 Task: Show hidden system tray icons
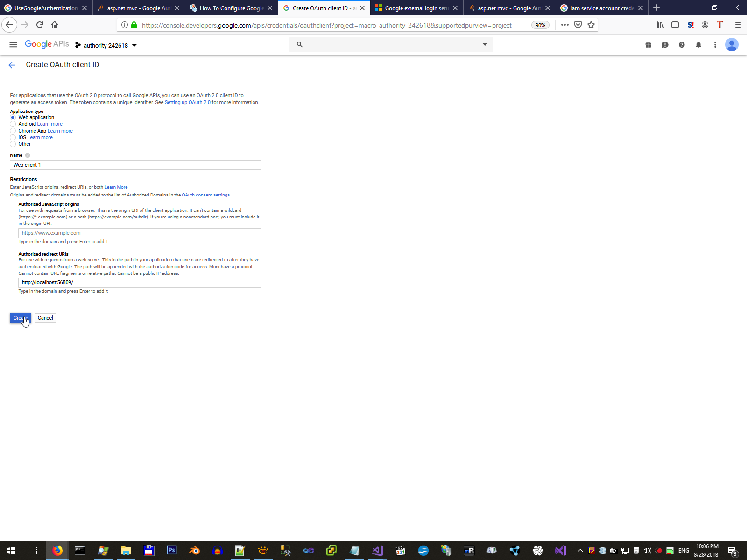[x=580, y=551]
